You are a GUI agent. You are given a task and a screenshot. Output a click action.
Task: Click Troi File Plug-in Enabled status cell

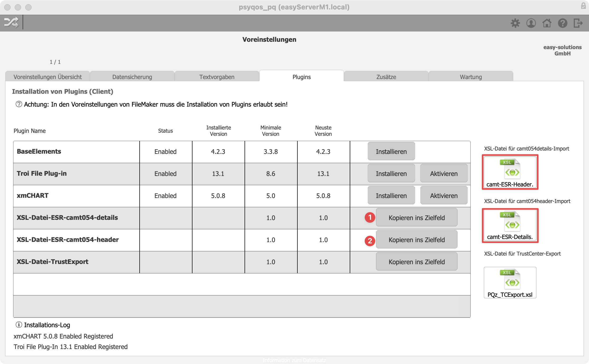click(x=165, y=174)
